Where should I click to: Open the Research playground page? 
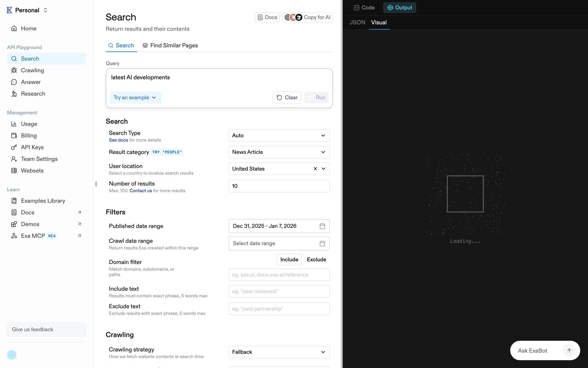[x=33, y=94]
